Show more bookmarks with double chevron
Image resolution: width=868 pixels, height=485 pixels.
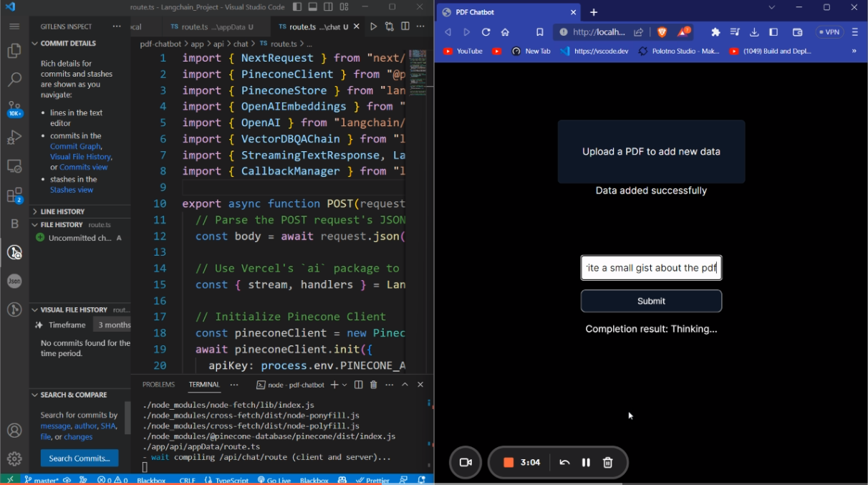point(854,52)
